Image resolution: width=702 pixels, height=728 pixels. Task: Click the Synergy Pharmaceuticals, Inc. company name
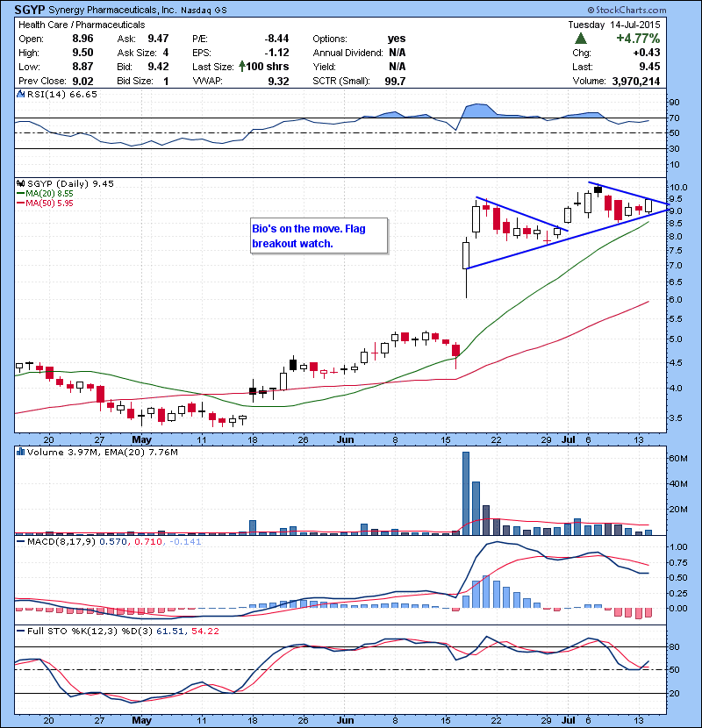pos(112,10)
